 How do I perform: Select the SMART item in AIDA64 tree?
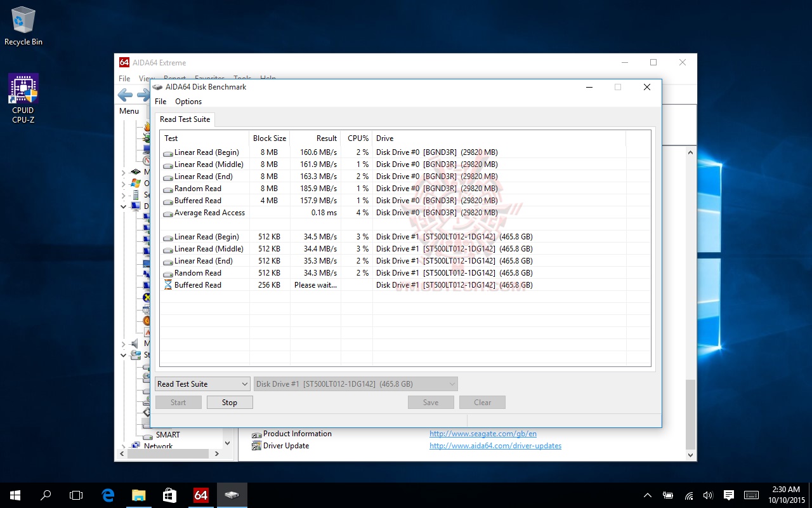point(168,435)
